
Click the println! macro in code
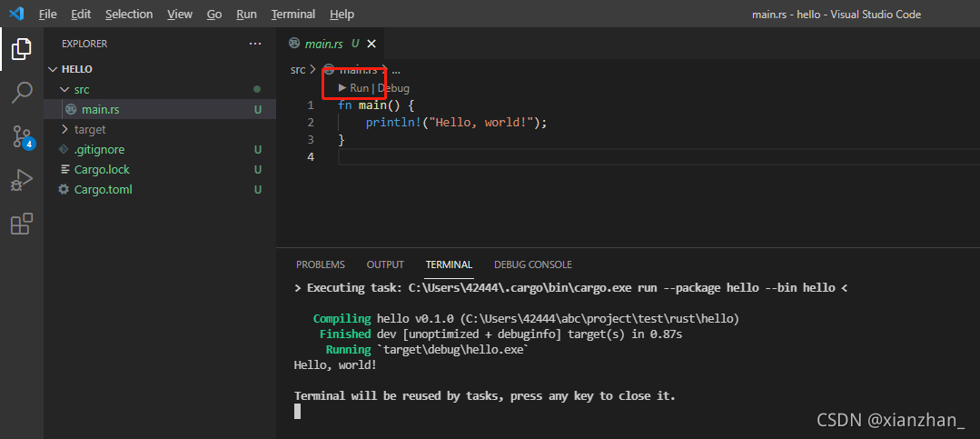click(x=393, y=123)
